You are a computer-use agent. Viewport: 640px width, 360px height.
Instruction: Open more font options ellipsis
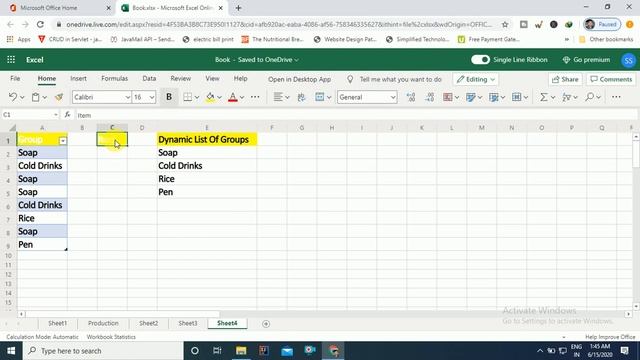tap(255, 97)
